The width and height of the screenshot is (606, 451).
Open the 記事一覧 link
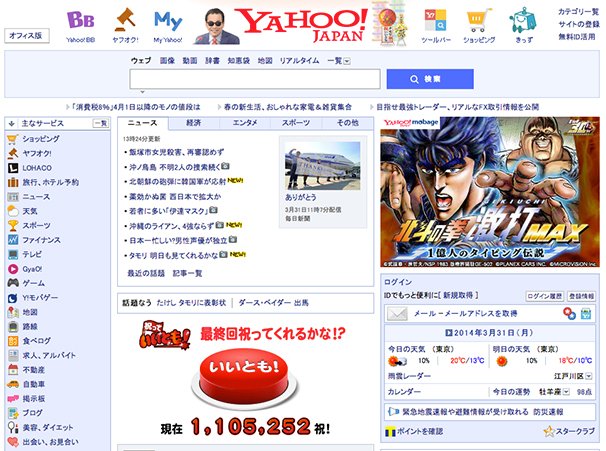click(187, 274)
